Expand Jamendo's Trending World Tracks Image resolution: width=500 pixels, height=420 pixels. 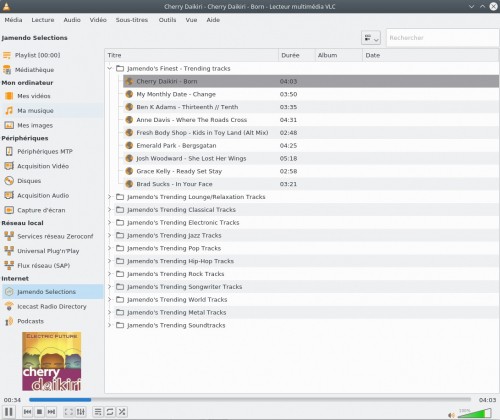point(109,300)
